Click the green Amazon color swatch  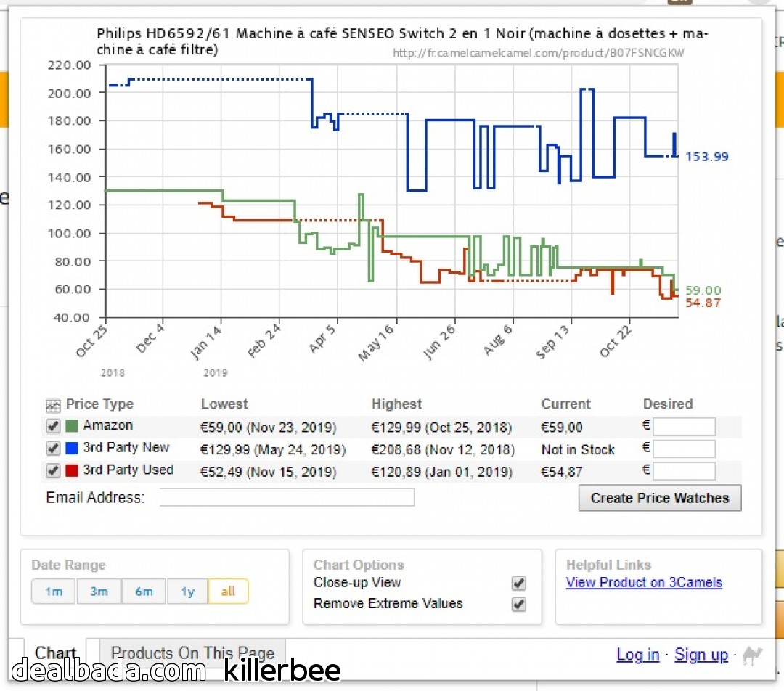point(71,426)
